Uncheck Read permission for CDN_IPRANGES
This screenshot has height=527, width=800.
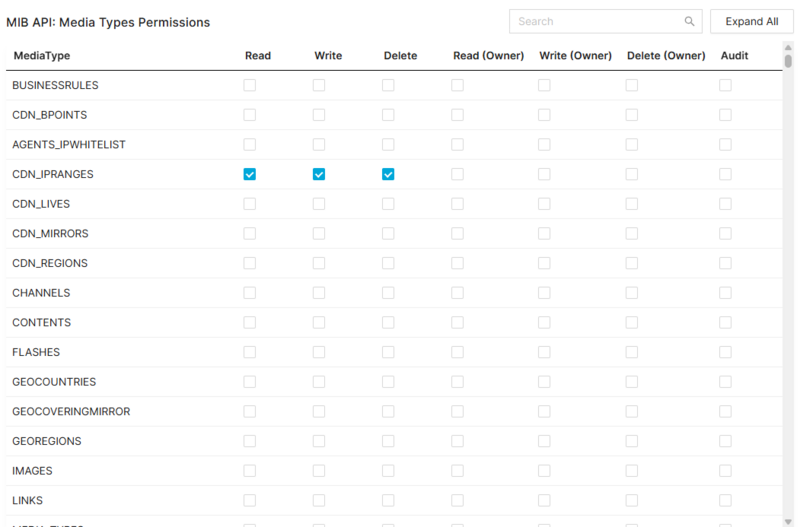click(250, 174)
